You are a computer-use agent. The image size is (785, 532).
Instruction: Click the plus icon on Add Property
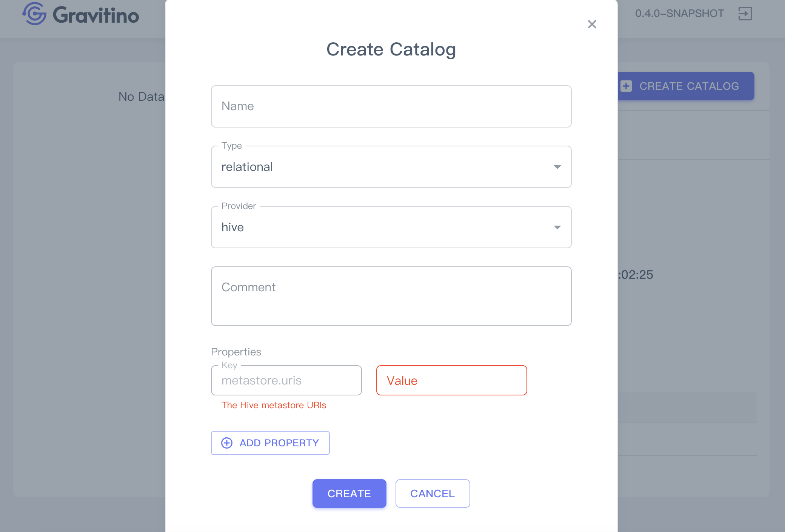227,443
